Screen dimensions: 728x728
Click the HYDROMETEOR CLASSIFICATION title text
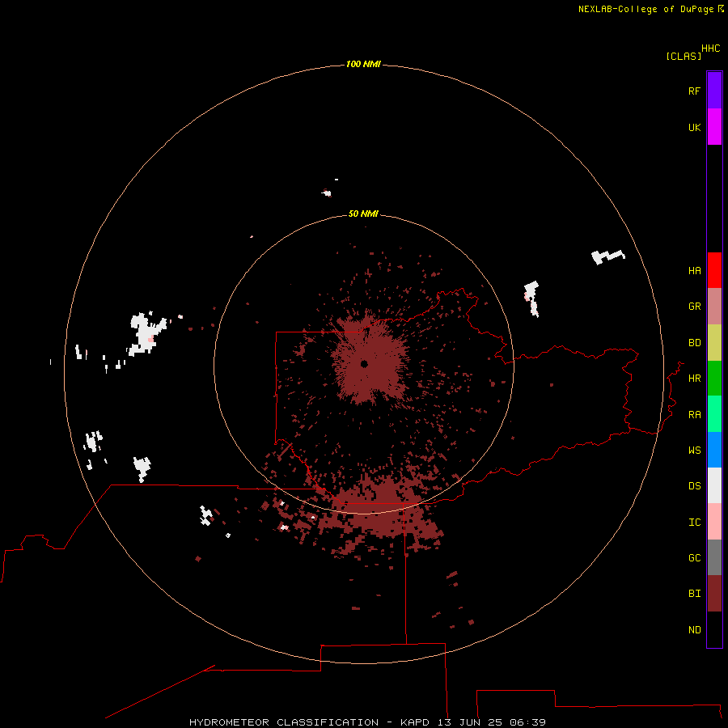click(284, 722)
